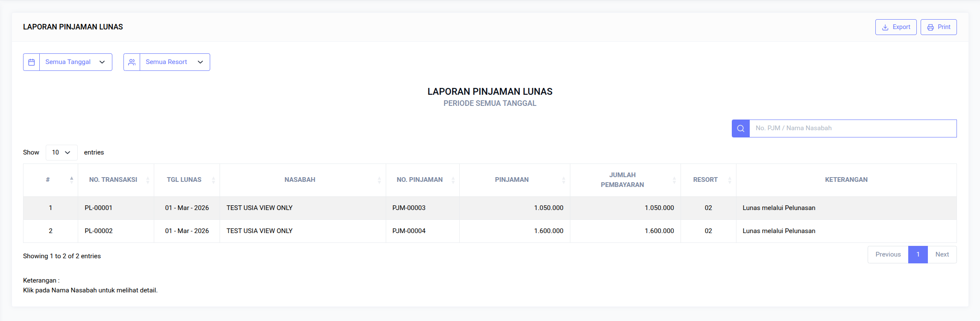
Task: Toggle sorting on JUMLAH PEMBAYARAN column
Action: click(675, 180)
